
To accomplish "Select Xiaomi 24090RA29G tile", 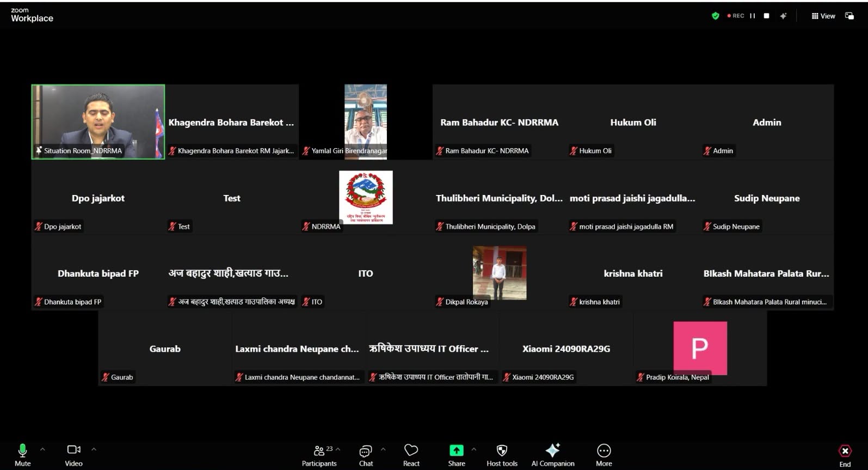I will click(566, 349).
